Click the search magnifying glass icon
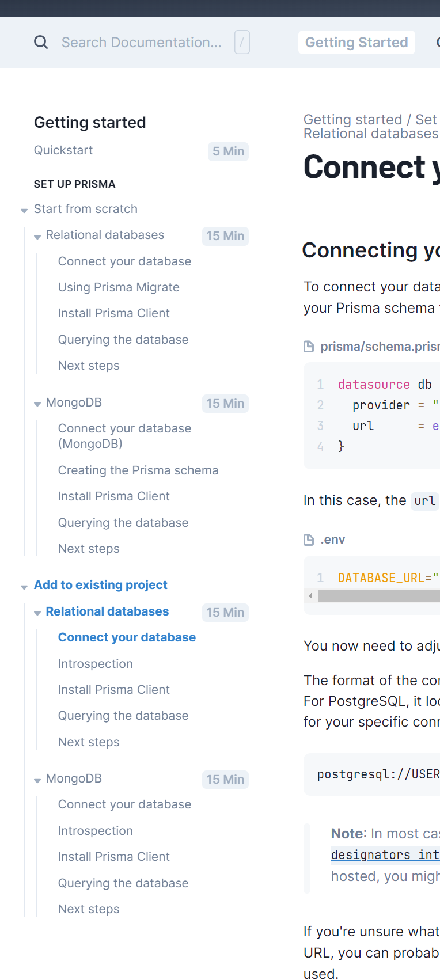This screenshot has height=980, width=440. [x=41, y=42]
